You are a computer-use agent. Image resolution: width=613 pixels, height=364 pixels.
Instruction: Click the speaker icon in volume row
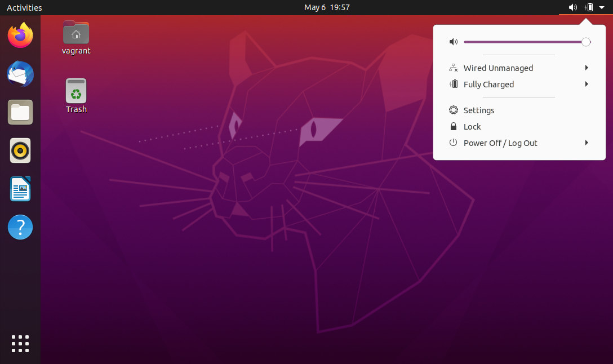click(x=453, y=42)
